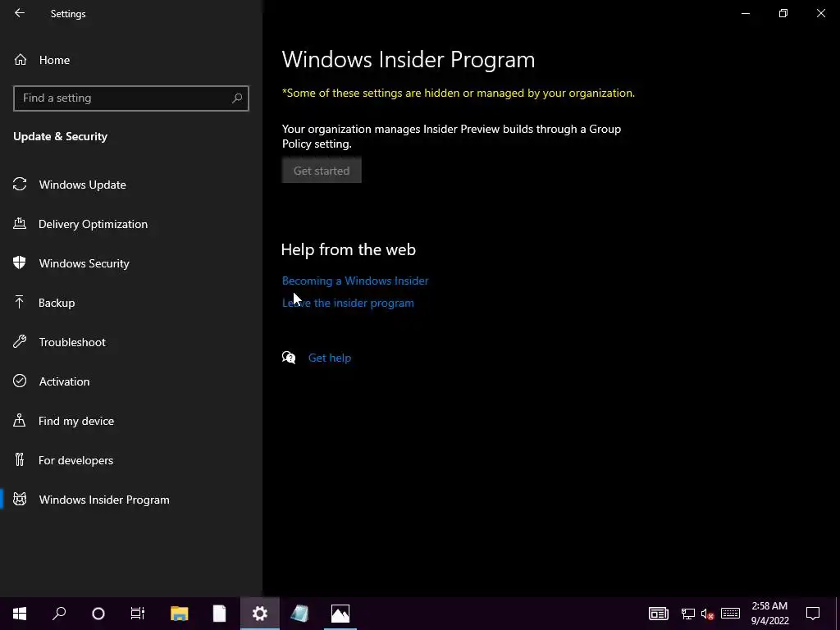The height and width of the screenshot is (630, 840).
Task: Open the blank document taskbar app
Action: (219, 614)
